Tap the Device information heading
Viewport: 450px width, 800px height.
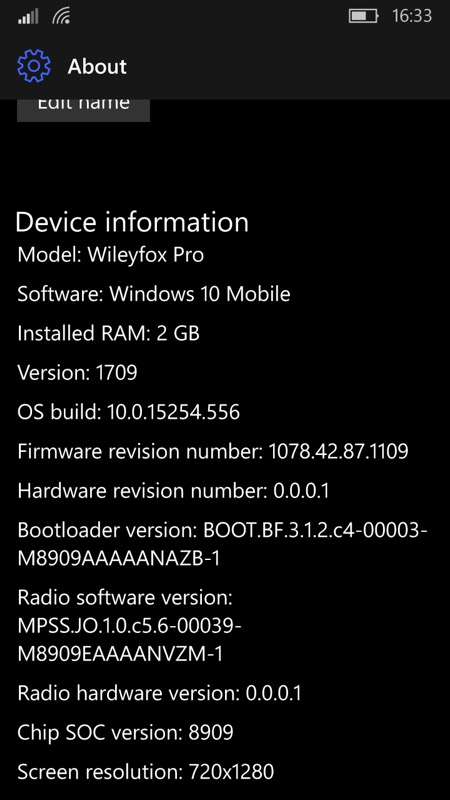tap(132, 222)
